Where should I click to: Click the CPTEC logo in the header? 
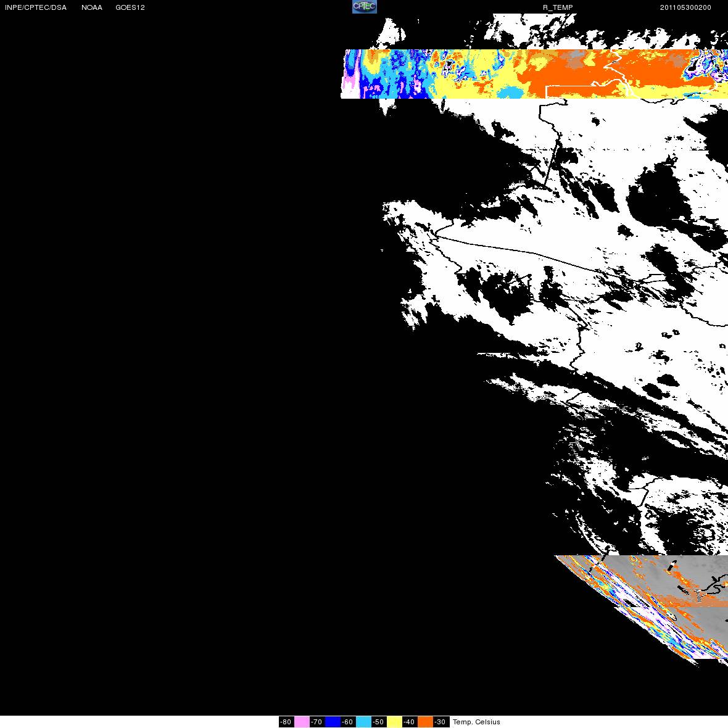pos(364,7)
